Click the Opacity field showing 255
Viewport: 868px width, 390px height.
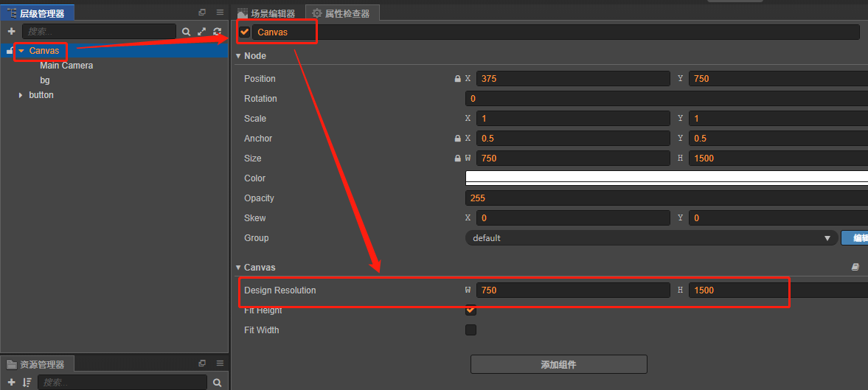coord(667,198)
